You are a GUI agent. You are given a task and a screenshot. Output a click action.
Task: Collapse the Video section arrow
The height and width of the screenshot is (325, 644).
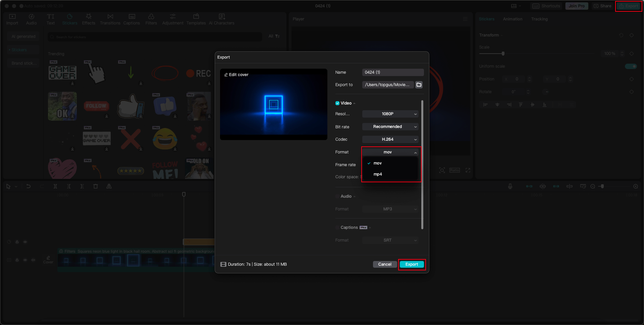355,104
